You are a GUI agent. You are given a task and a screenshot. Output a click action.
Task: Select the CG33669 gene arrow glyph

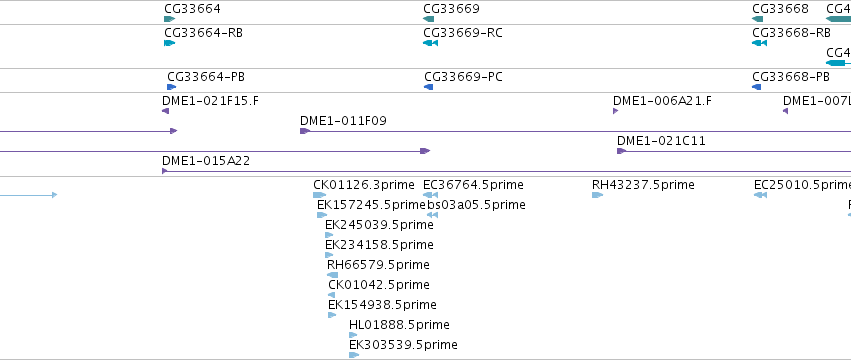[x=428, y=19]
